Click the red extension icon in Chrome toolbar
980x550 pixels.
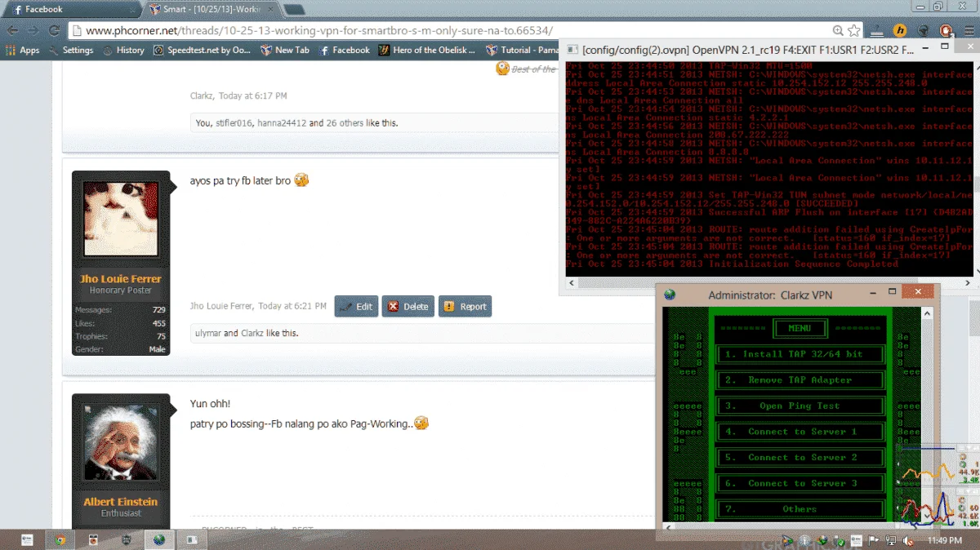tap(946, 30)
